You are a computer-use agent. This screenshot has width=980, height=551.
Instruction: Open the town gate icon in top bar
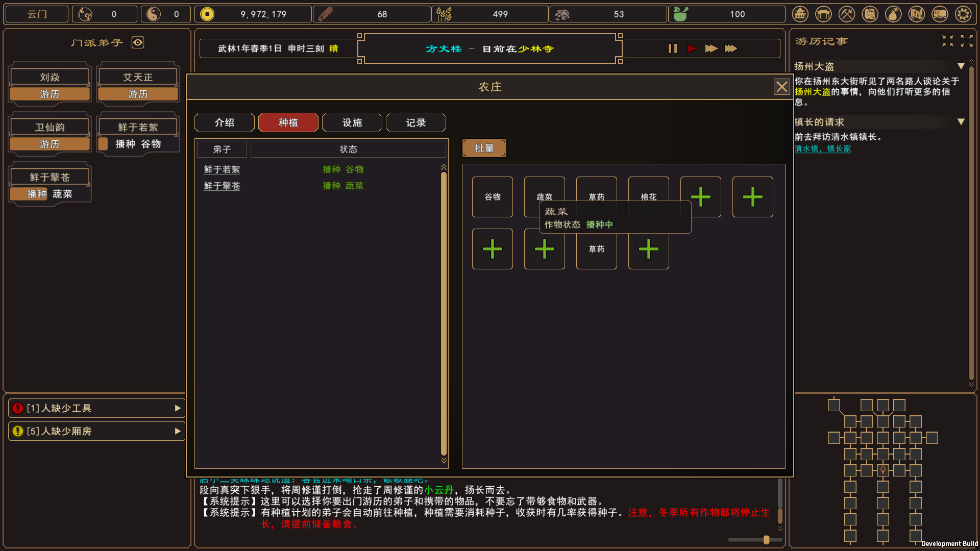823,14
